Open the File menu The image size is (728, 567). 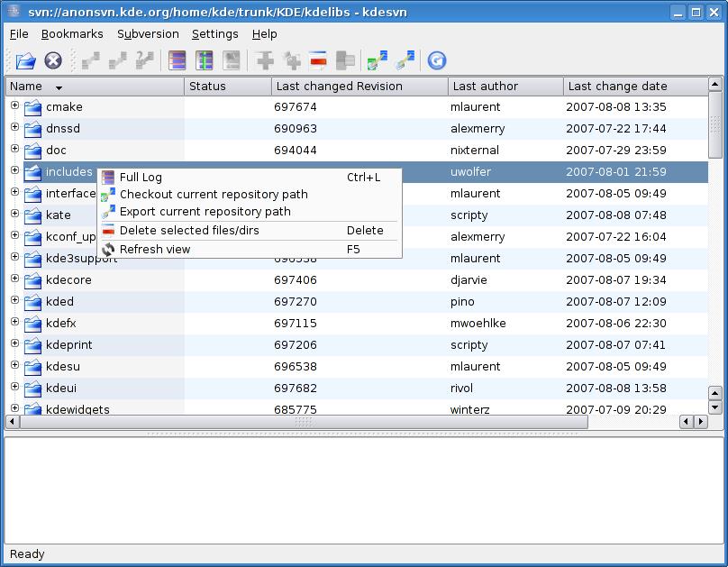pos(19,34)
